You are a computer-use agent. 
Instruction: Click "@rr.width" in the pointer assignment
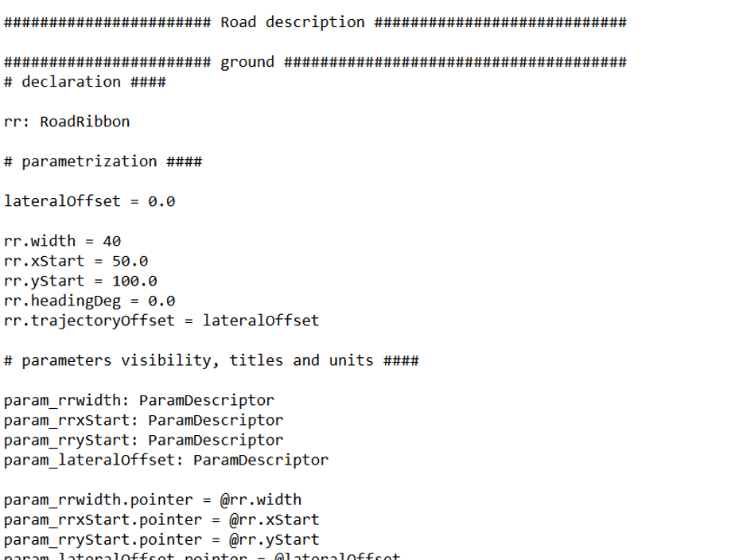[x=260, y=500]
